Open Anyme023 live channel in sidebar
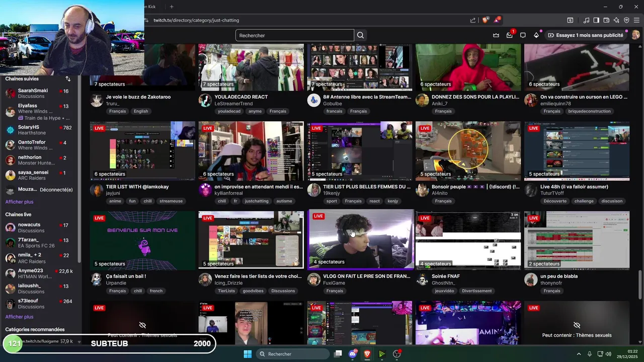This screenshot has width=644, height=362. pos(40,274)
